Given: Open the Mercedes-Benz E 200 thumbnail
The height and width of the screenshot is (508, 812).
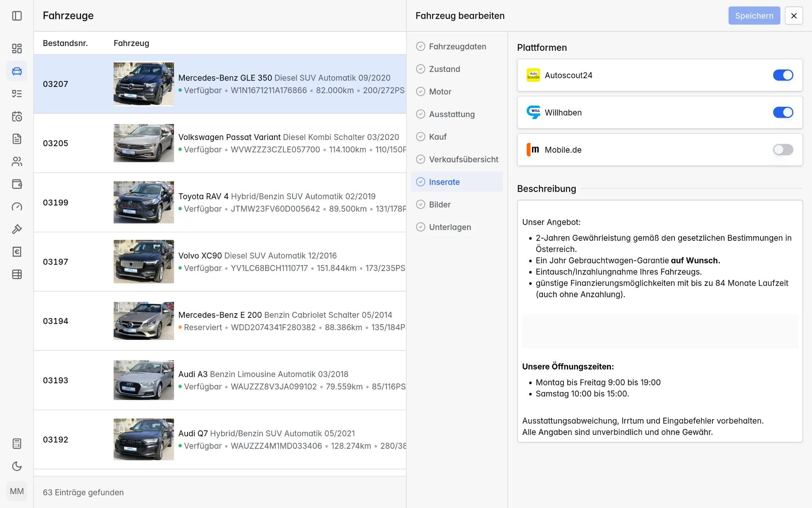Looking at the screenshot, I should pos(144,321).
